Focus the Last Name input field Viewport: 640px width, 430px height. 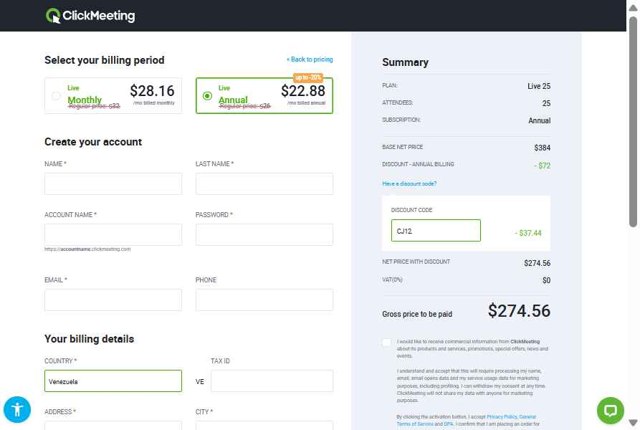pyautogui.click(x=264, y=184)
